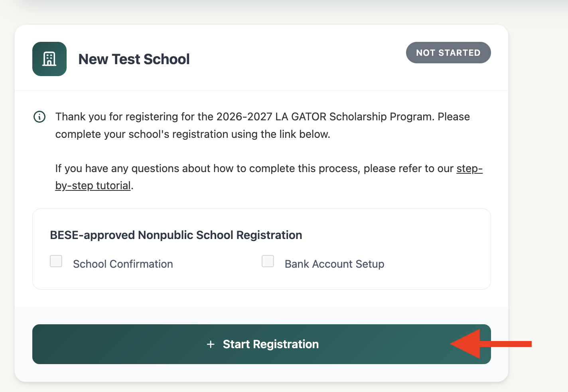Click the green school building icon

click(x=49, y=59)
